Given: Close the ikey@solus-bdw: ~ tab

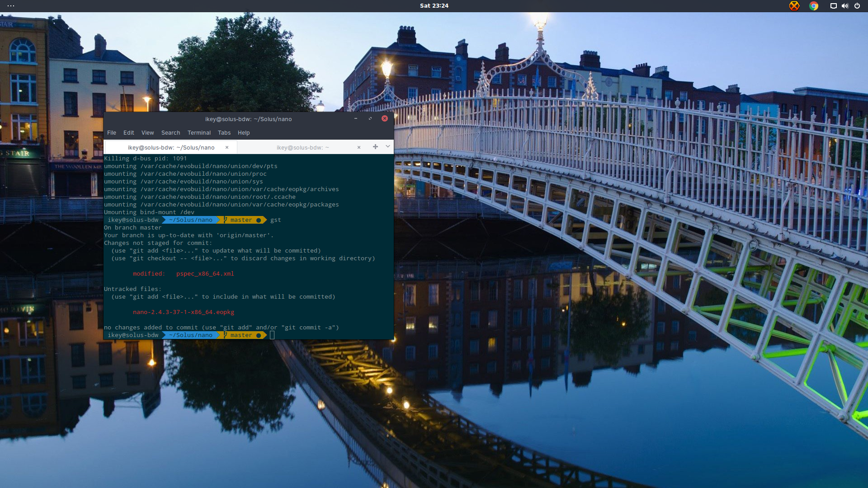Looking at the screenshot, I should point(359,147).
